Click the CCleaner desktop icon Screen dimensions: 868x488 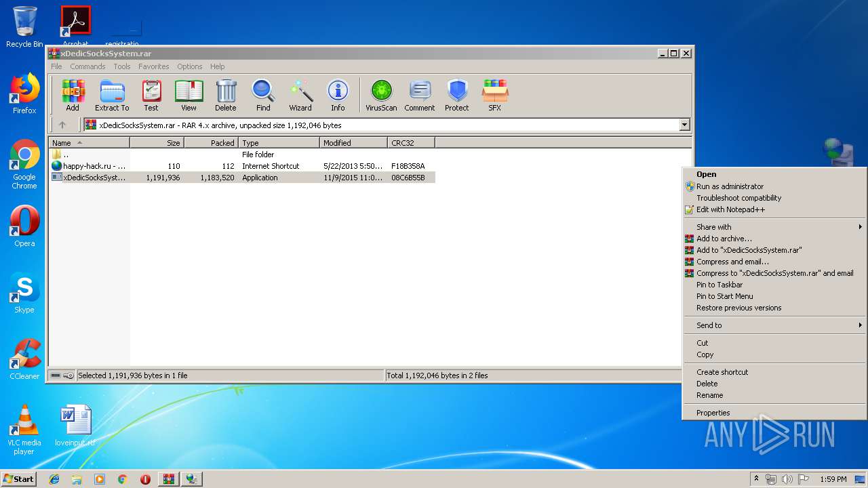coord(24,359)
